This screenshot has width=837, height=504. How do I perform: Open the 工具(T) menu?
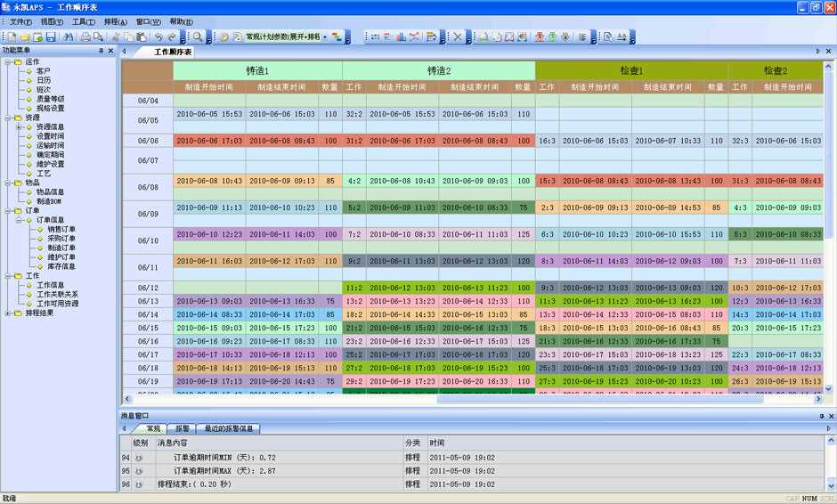[84, 21]
